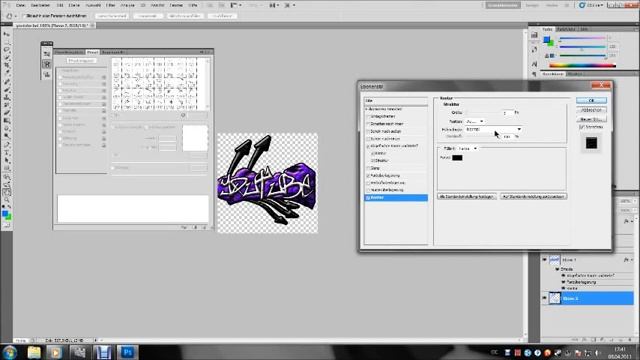Open the character panel icon in right dock

coord(534,64)
